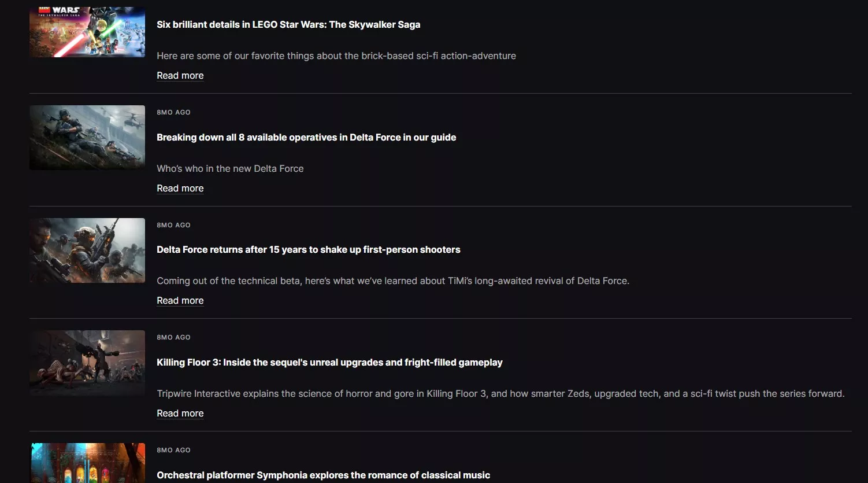Viewport: 868px width, 483px height.
Task: Open the LEGO Star Wars article thumbnail
Action: (x=87, y=32)
